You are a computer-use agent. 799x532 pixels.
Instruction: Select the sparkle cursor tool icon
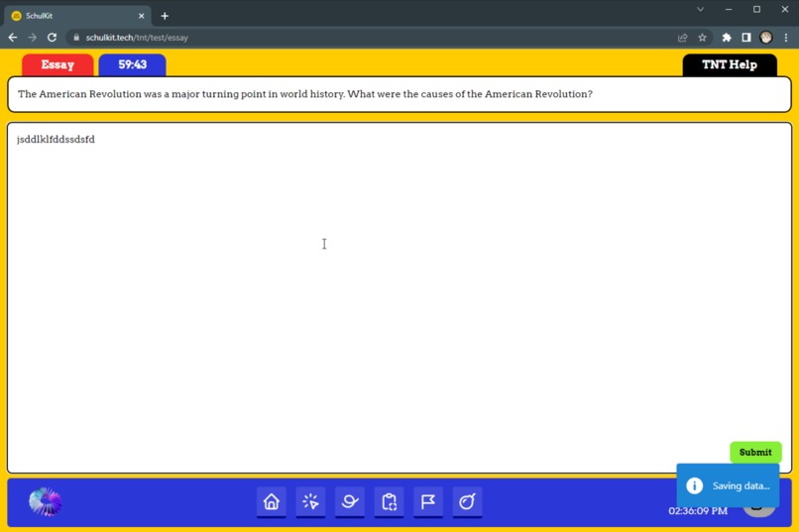tap(310, 501)
